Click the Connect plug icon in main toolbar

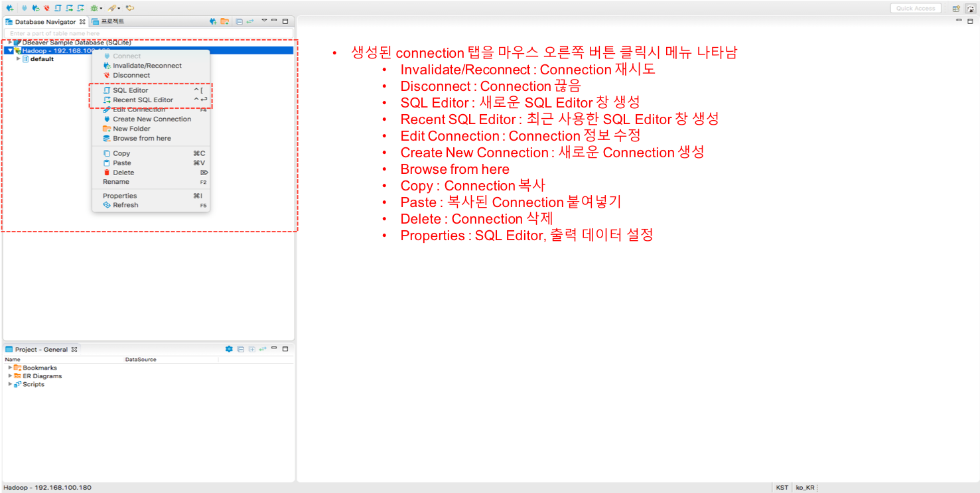(x=25, y=8)
